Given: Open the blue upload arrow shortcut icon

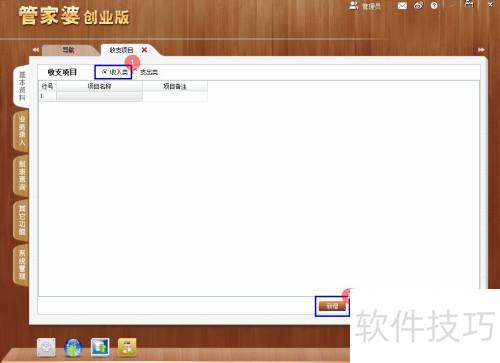Looking at the screenshot, I should 100,347.
